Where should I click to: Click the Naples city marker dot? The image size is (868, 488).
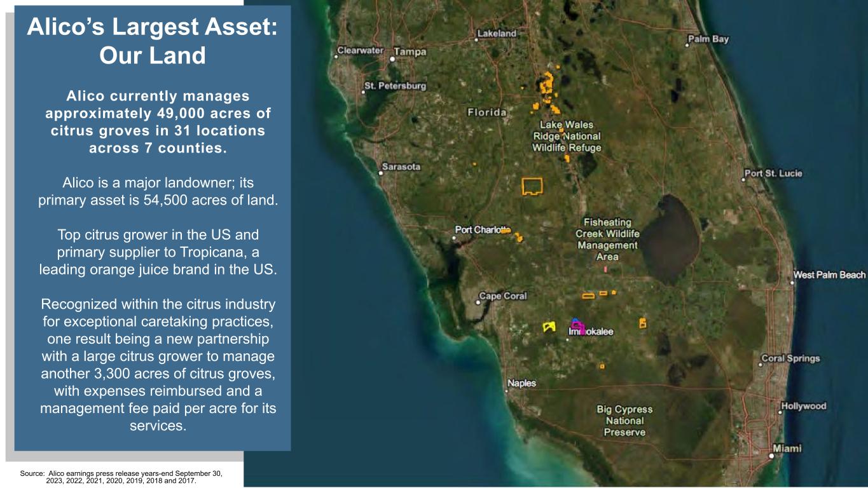pos(506,391)
